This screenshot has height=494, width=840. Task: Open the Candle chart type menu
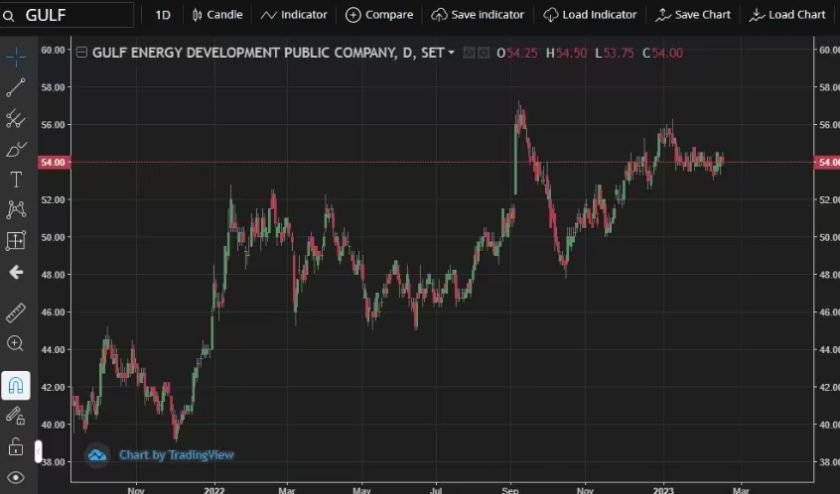[x=217, y=15]
